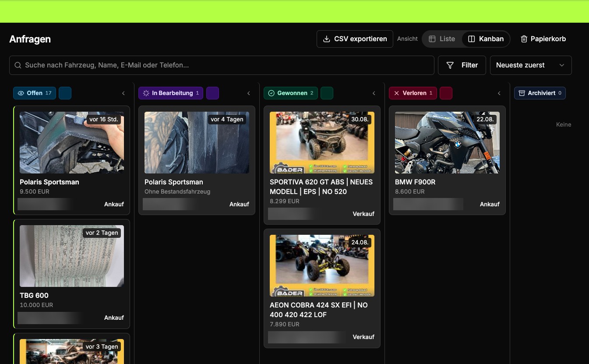
Task: Open Polaris Sportsman photo in Offen column
Action: tap(72, 142)
